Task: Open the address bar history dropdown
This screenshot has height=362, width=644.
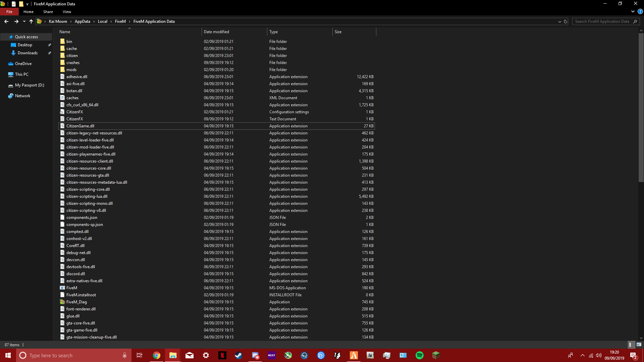Action: click(x=559, y=21)
